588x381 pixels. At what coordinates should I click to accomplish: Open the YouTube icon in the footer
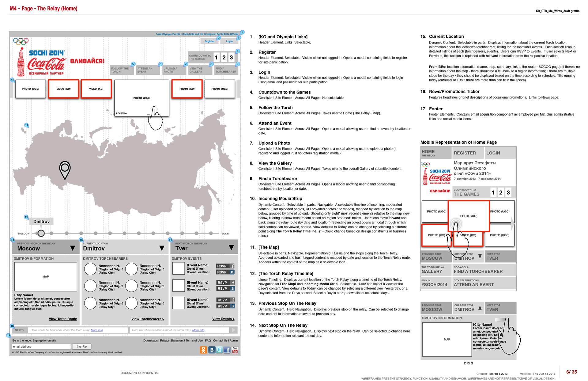point(235,350)
